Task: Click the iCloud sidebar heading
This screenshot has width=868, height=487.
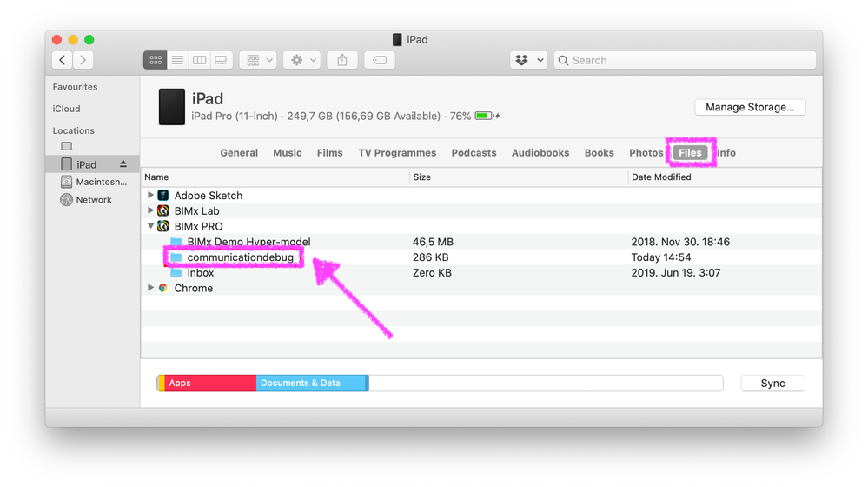Action: 66,109
